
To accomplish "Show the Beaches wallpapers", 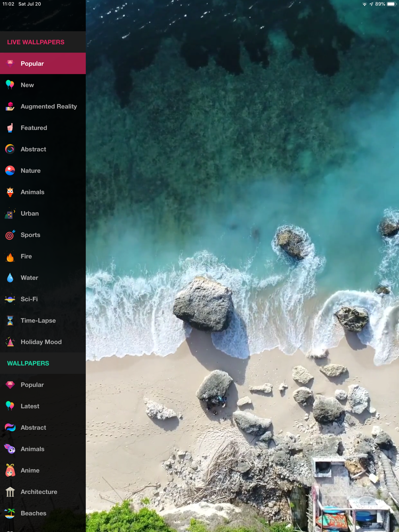I will 43,513.
